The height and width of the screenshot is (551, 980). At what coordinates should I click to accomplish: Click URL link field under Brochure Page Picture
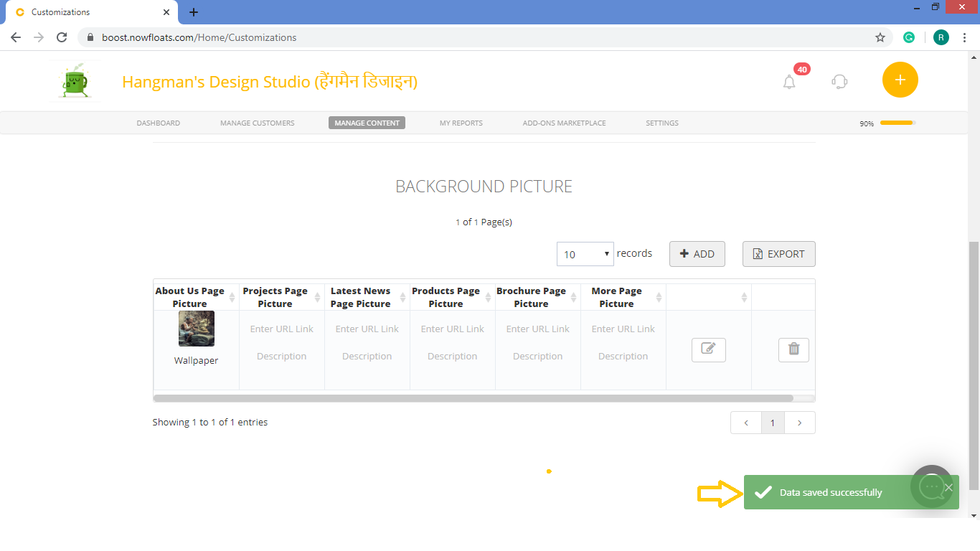tap(538, 329)
